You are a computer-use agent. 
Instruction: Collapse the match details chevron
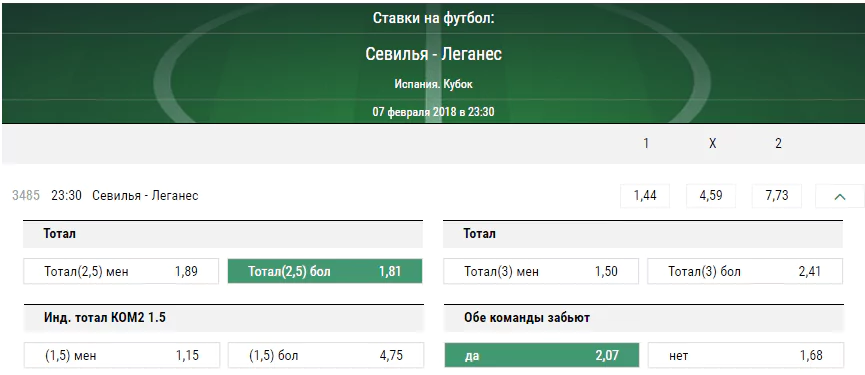point(840,196)
